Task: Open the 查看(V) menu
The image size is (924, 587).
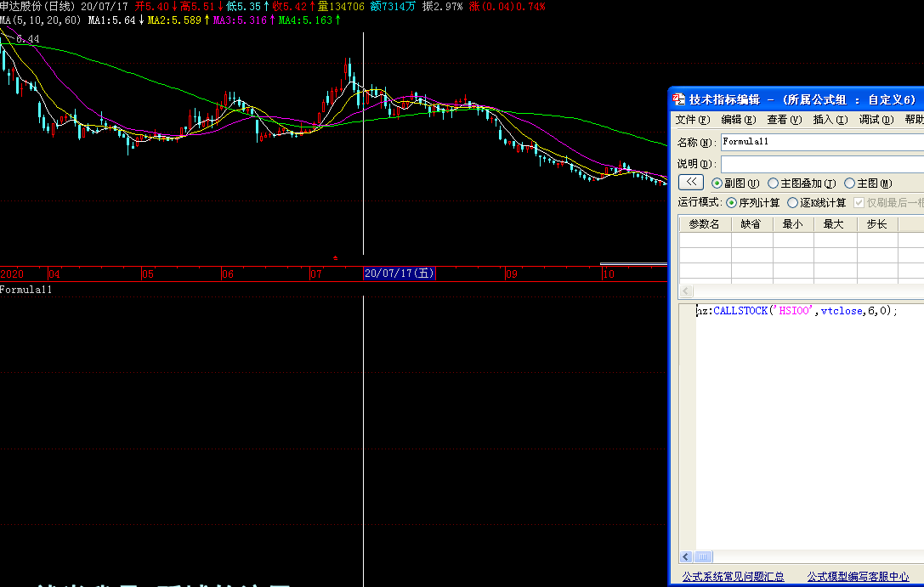Action: (785, 120)
